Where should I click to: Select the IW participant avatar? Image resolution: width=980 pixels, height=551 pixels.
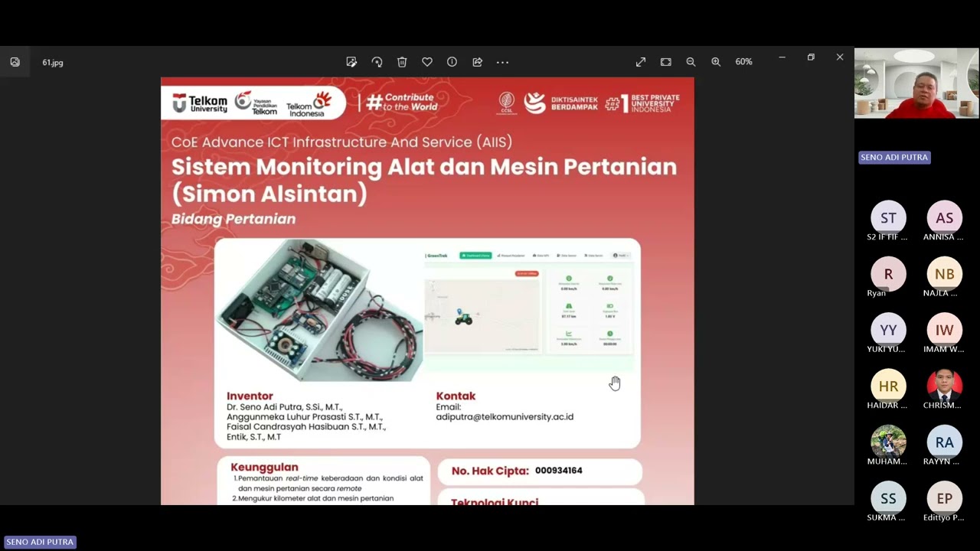pos(945,330)
